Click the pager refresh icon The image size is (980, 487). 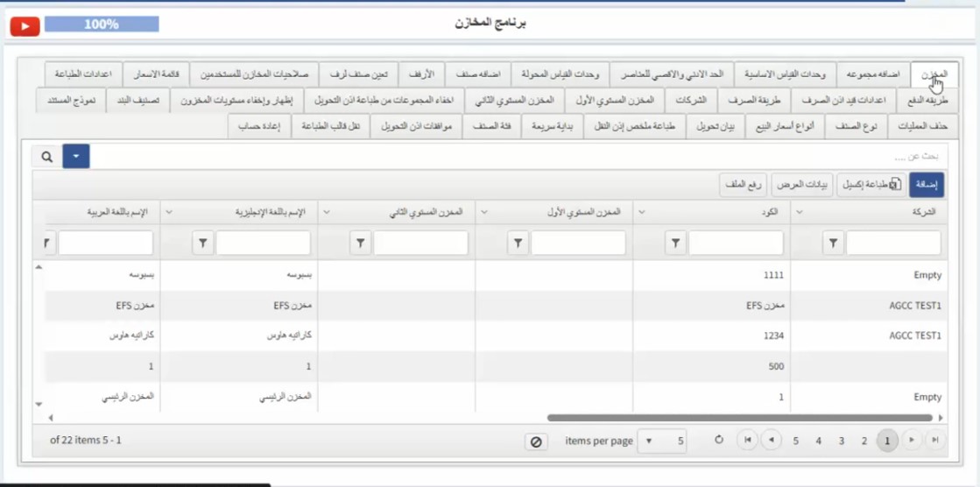pos(719,440)
